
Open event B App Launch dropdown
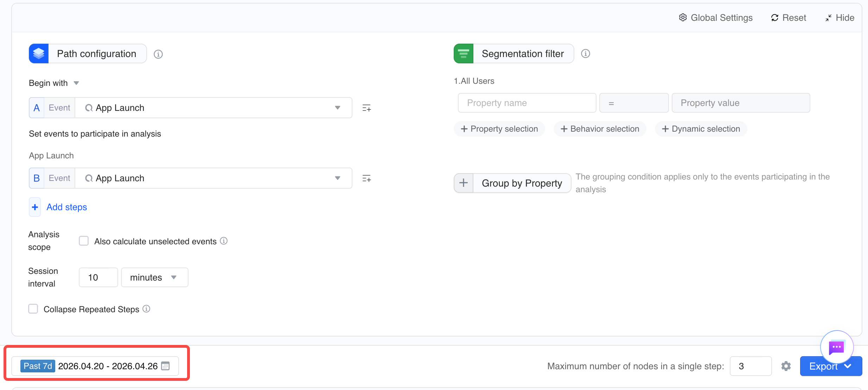pos(213,178)
